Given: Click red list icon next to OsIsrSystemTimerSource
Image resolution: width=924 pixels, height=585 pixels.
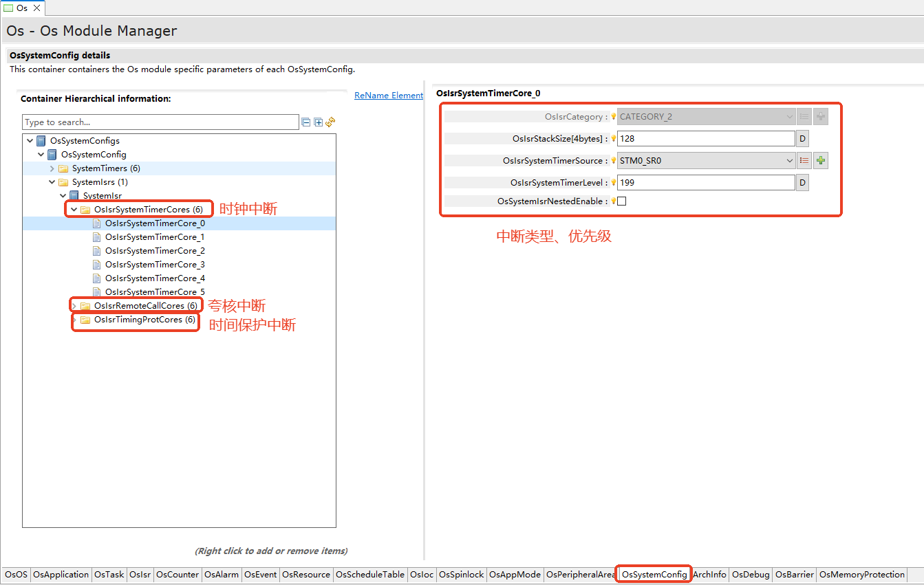Looking at the screenshot, I should (x=804, y=161).
